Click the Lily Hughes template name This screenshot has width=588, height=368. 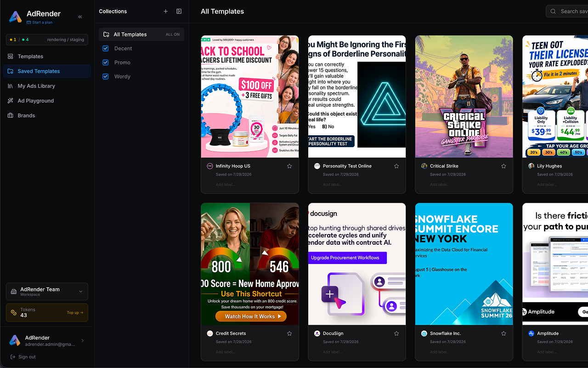pos(549,166)
